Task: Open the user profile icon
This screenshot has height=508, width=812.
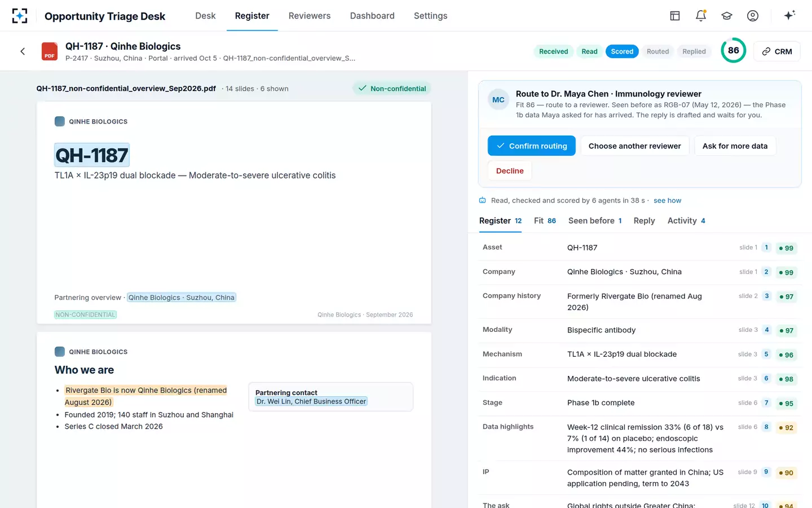Action: coord(753,16)
